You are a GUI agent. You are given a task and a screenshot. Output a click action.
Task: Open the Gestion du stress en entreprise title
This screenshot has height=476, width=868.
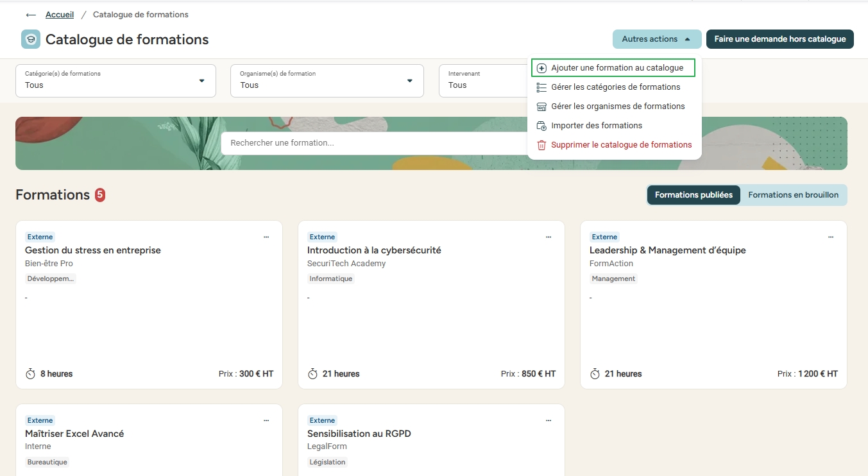point(93,250)
